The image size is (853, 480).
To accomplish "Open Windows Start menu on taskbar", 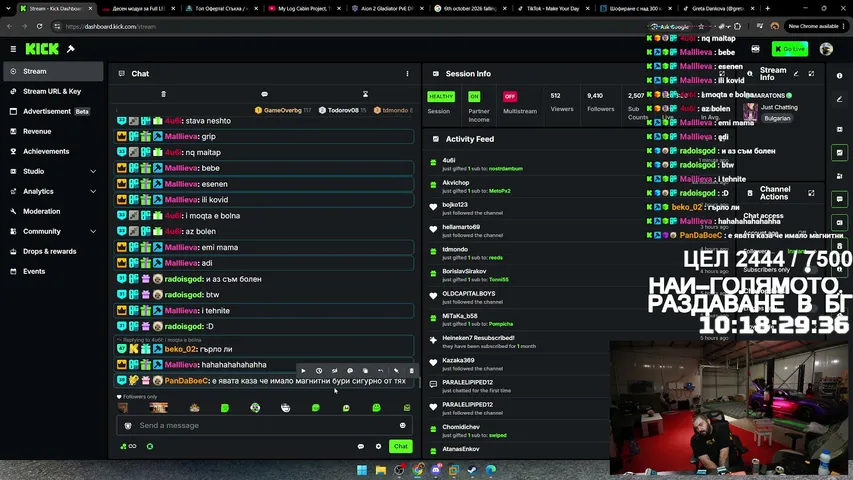I will [362, 470].
